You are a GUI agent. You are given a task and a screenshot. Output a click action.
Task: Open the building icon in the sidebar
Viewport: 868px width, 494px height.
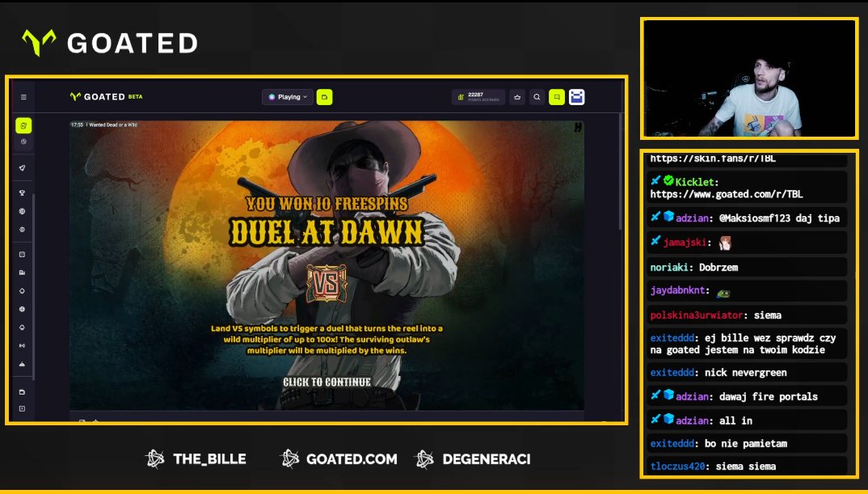point(23,272)
